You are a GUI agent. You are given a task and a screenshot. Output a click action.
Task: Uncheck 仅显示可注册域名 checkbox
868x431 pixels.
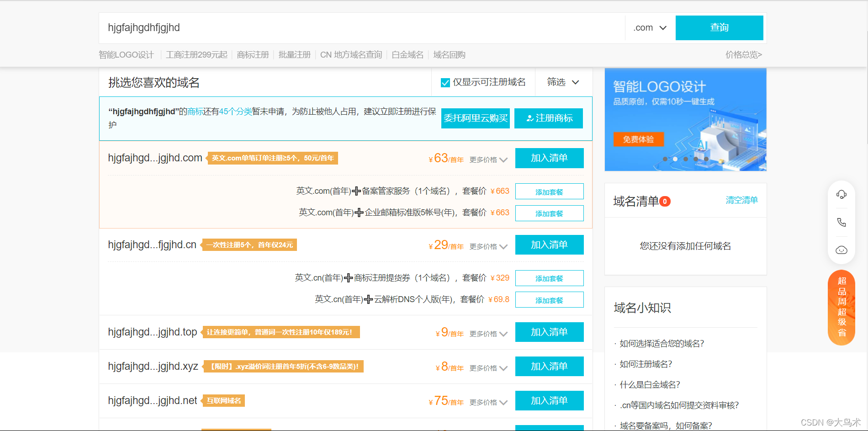pyautogui.click(x=445, y=82)
